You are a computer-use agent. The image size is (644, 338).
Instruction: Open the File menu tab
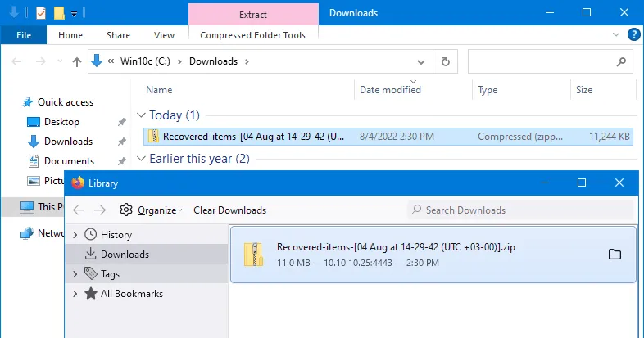pos(24,35)
